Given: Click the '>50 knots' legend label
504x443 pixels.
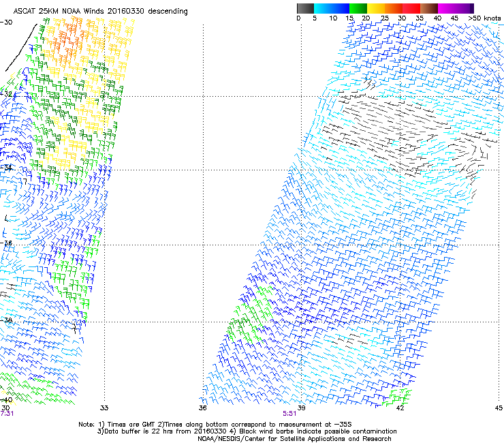Looking at the screenshot, I should [x=484, y=18].
